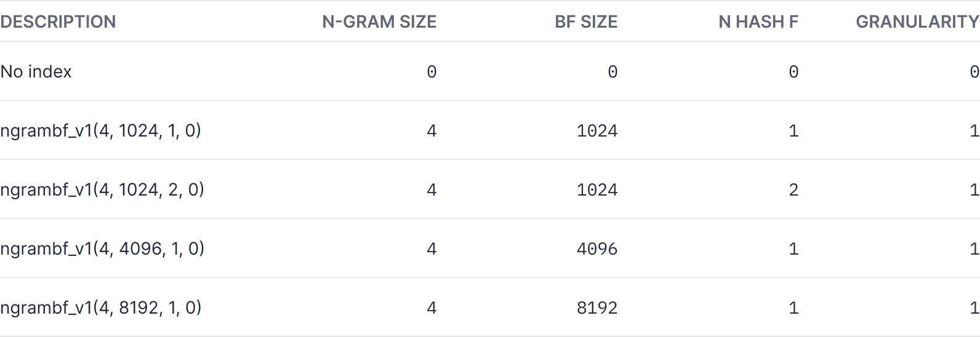Image resolution: width=980 pixels, height=337 pixels.
Task: Click N-gram size 0 in No index row
Action: pos(432,72)
